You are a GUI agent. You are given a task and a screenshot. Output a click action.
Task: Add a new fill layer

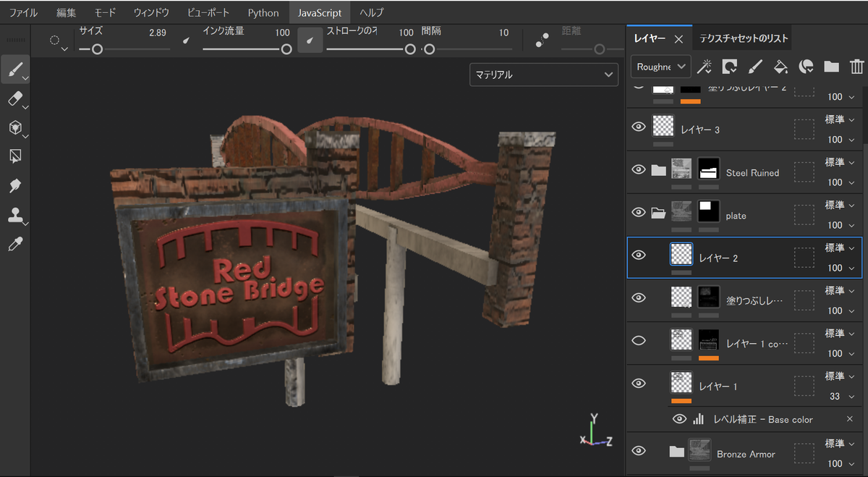tap(780, 67)
